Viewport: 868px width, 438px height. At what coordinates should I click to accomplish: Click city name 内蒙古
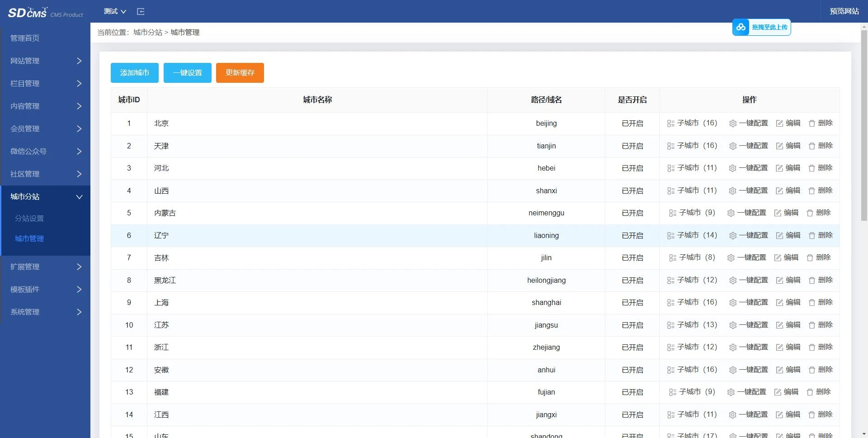[x=165, y=213]
